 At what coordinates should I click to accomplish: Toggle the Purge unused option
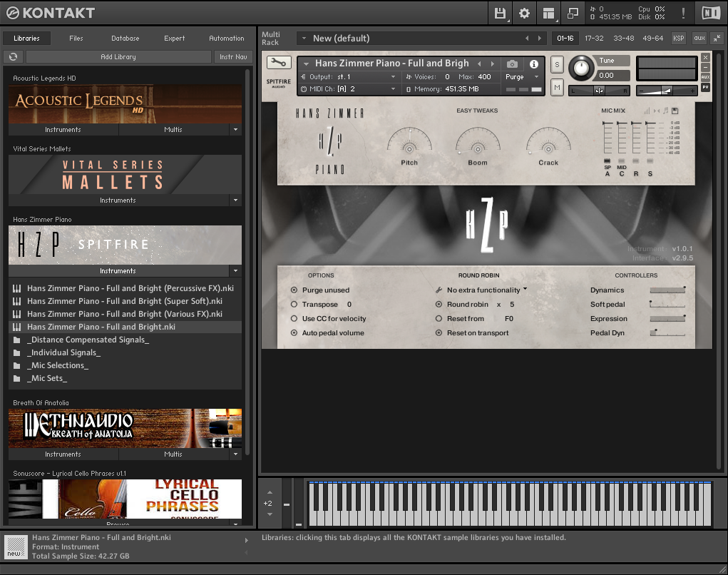(294, 290)
